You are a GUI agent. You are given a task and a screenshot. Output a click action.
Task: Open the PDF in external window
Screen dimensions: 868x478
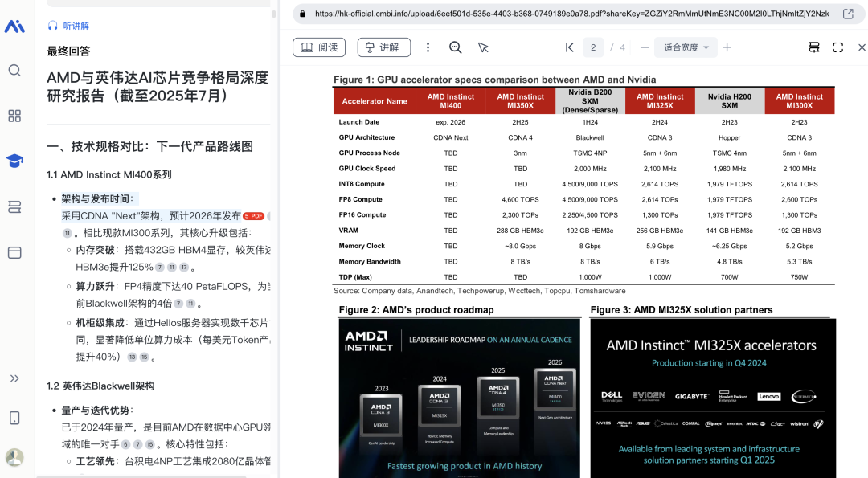[848, 14]
